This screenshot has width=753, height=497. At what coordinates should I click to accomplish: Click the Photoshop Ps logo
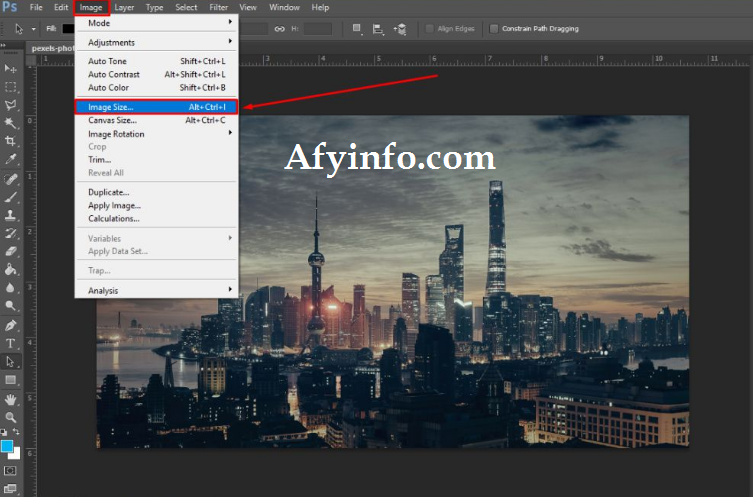coord(10,7)
